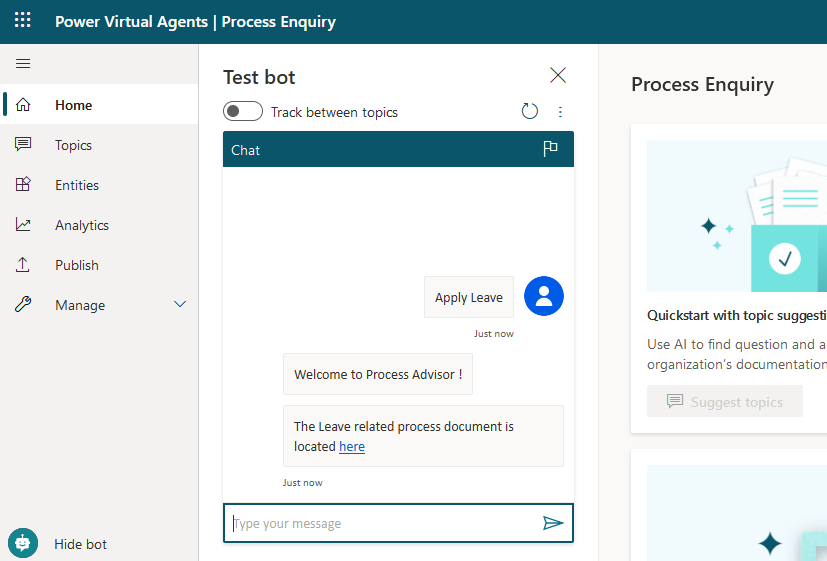Toggle Track between topics switch
The height and width of the screenshot is (561, 827).
pos(243,111)
